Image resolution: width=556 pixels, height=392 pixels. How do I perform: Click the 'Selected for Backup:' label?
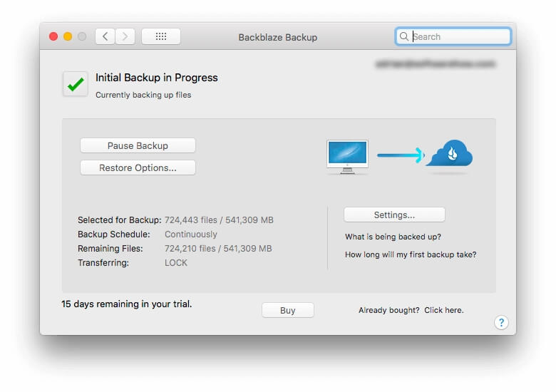(120, 220)
